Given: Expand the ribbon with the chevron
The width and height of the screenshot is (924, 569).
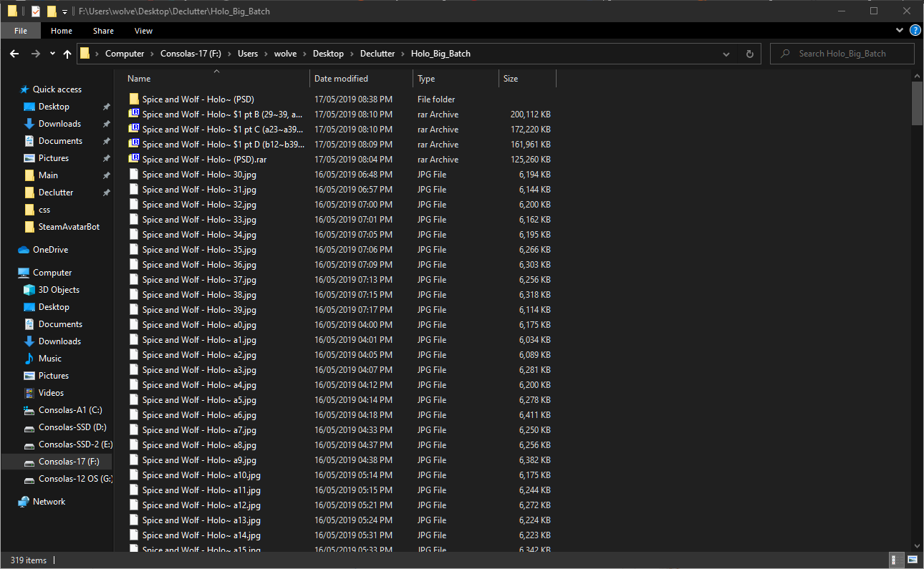Looking at the screenshot, I should tap(900, 31).
